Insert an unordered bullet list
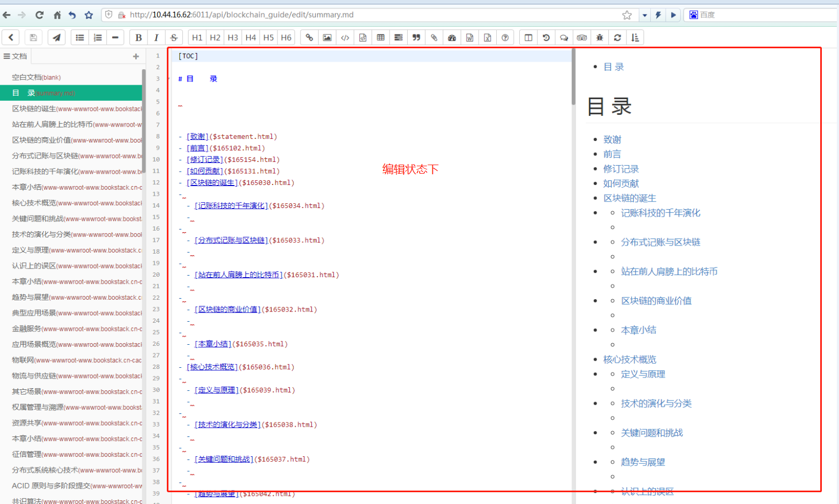The height and width of the screenshot is (504, 839). (80, 38)
